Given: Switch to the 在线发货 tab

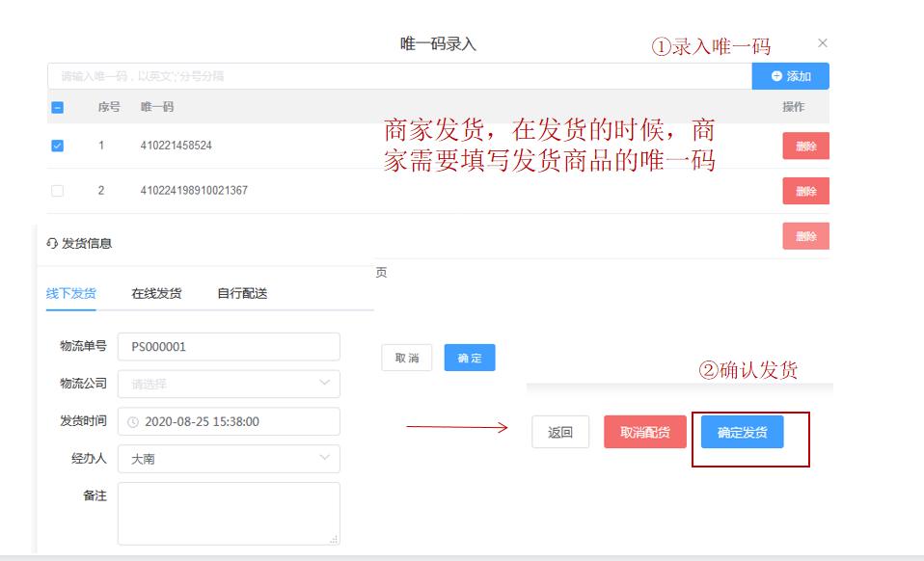Looking at the screenshot, I should [156, 293].
